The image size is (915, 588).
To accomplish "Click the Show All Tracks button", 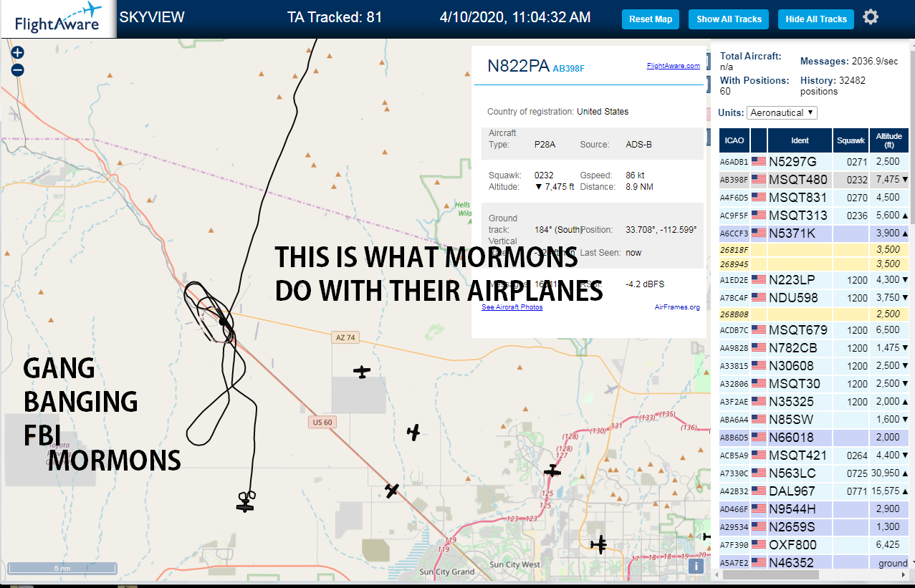I will coord(729,19).
